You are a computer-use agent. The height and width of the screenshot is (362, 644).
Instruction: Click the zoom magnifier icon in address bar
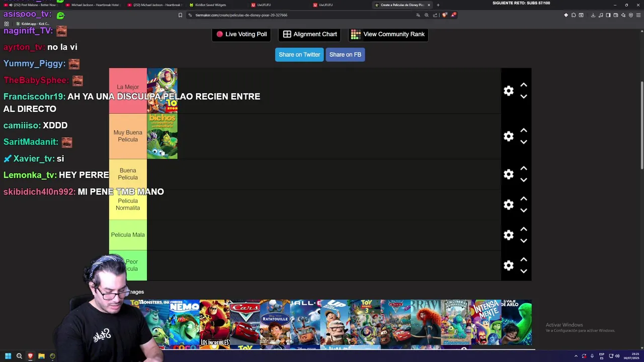427,15
